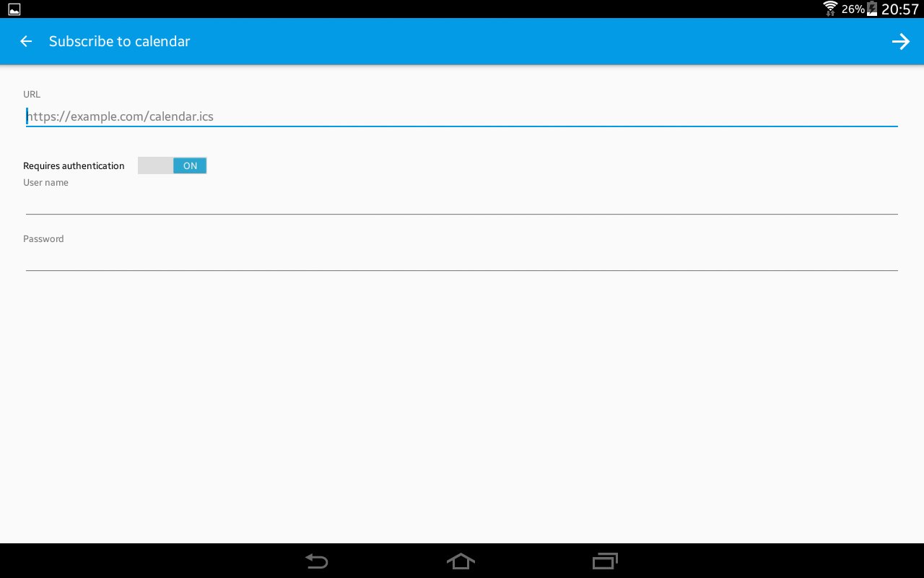Tap the clock showing 20:57
The image size is (924, 578).
click(x=900, y=9)
